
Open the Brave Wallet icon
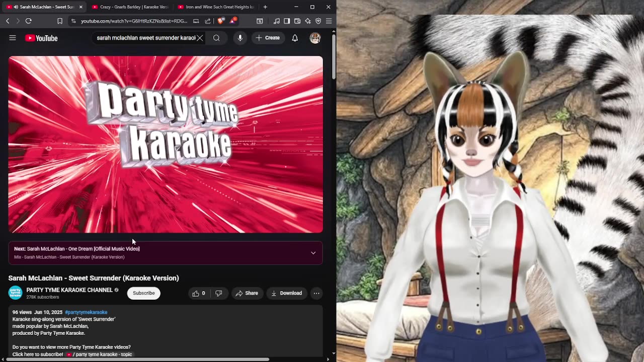(x=297, y=21)
